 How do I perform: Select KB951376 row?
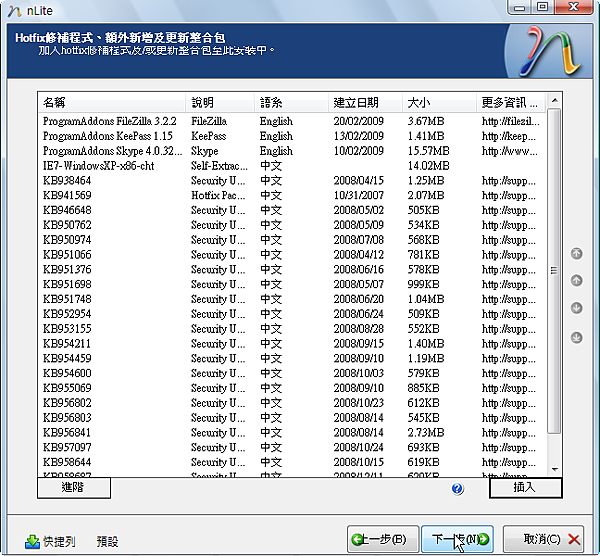coord(292,269)
